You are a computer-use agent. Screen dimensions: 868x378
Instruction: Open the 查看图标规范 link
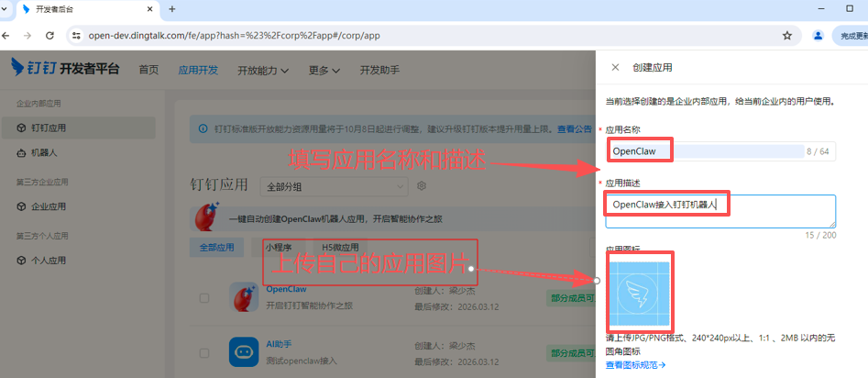pos(635,365)
